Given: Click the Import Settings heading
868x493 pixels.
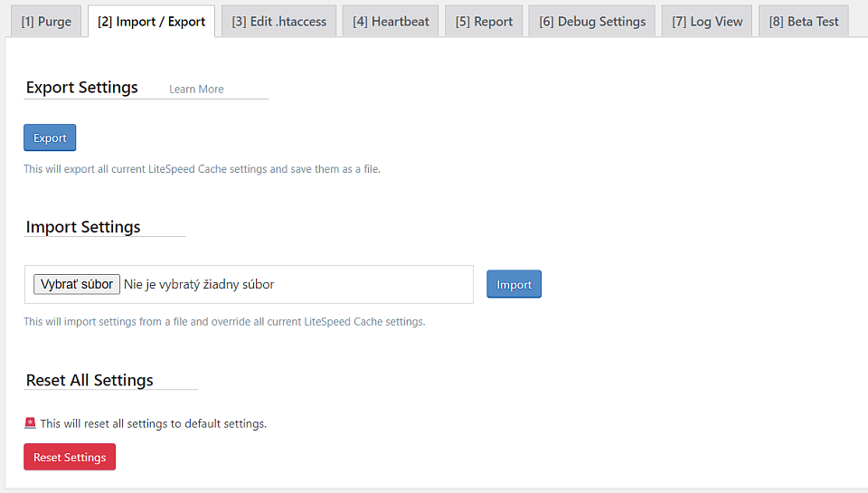Looking at the screenshot, I should 83,227.
